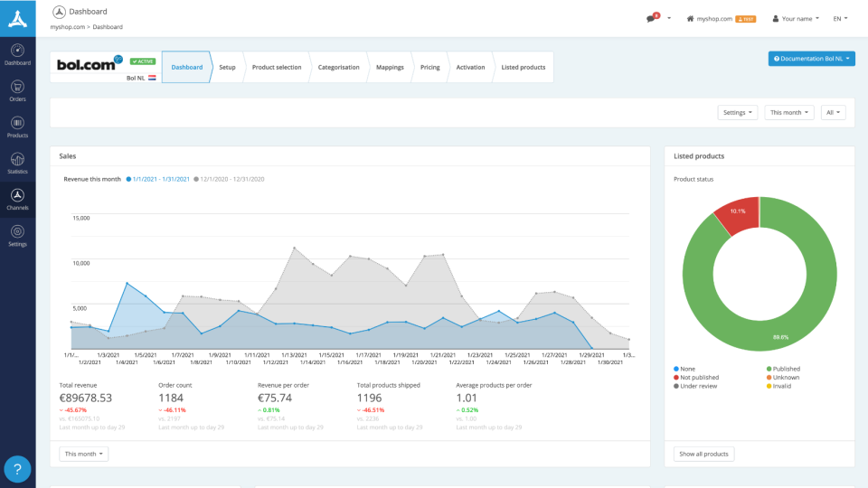
Task: Click the Sales panel heading
Action: [68, 156]
